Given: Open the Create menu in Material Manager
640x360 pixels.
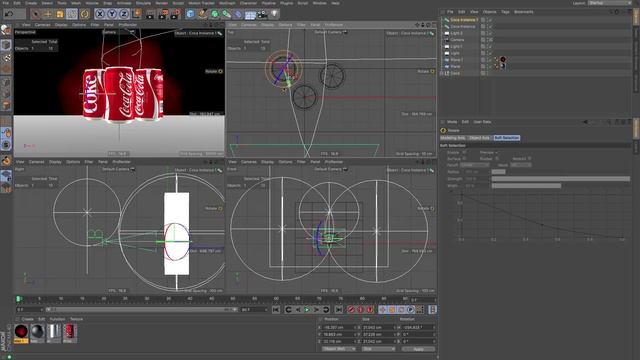Looking at the screenshot, I should 27,319.
